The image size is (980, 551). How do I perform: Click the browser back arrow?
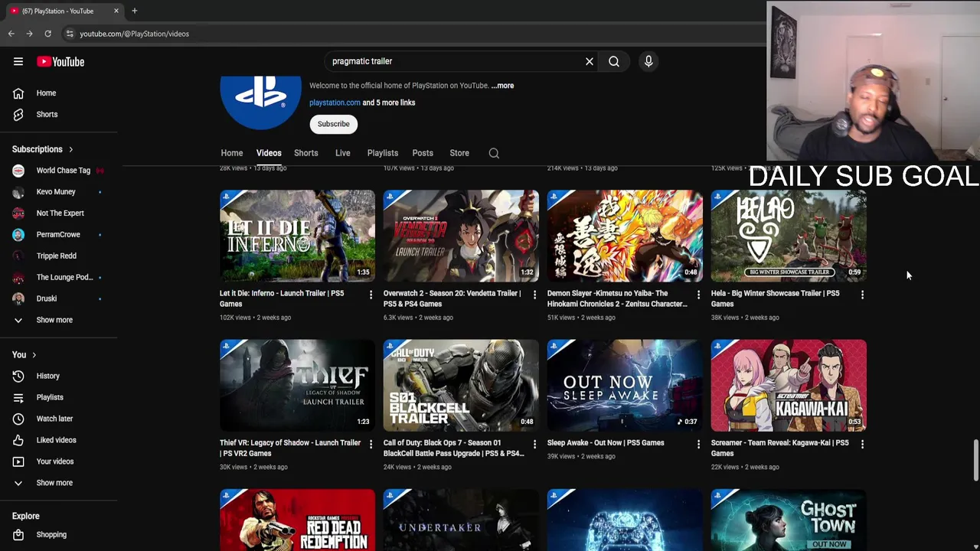click(11, 34)
